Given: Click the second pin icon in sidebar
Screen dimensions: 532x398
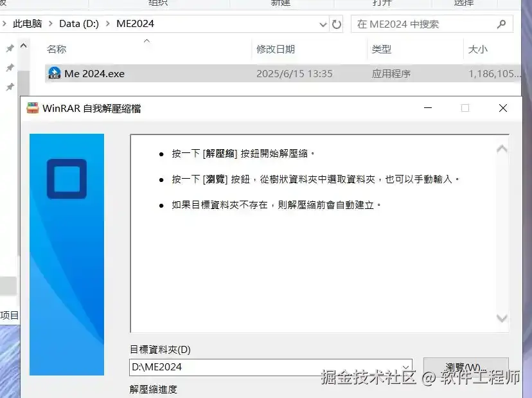Looking at the screenshot, I should (10, 68).
